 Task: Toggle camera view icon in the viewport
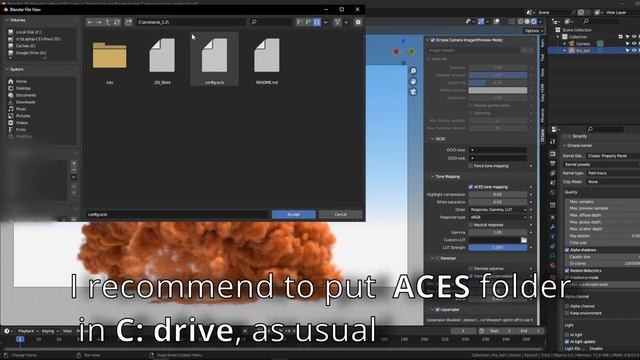click(x=413, y=92)
